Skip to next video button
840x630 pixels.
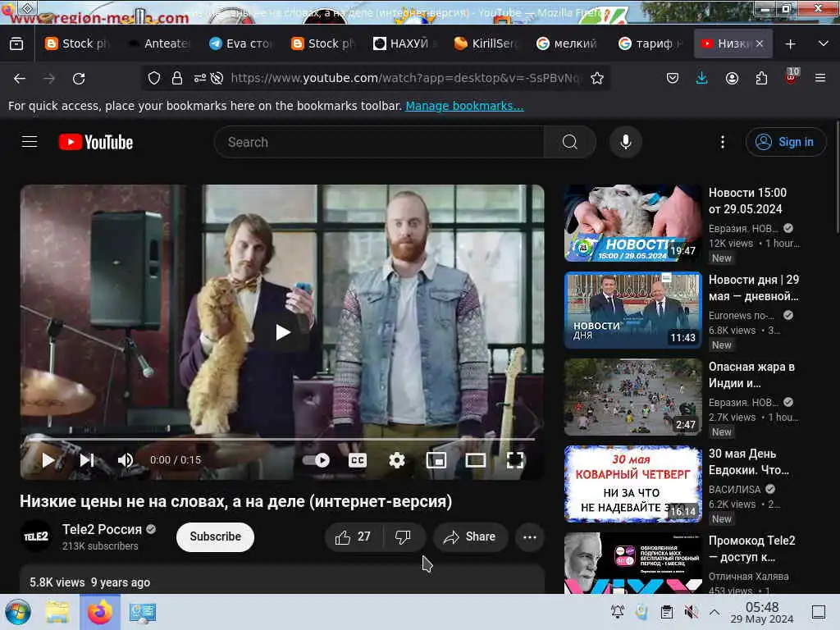(x=87, y=460)
